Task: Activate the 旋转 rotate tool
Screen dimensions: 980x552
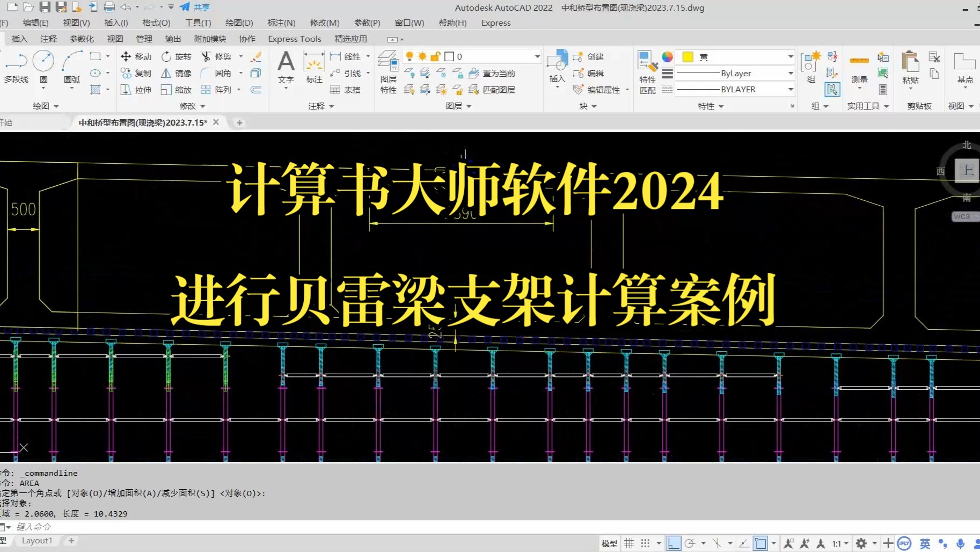Action: pyautogui.click(x=177, y=56)
